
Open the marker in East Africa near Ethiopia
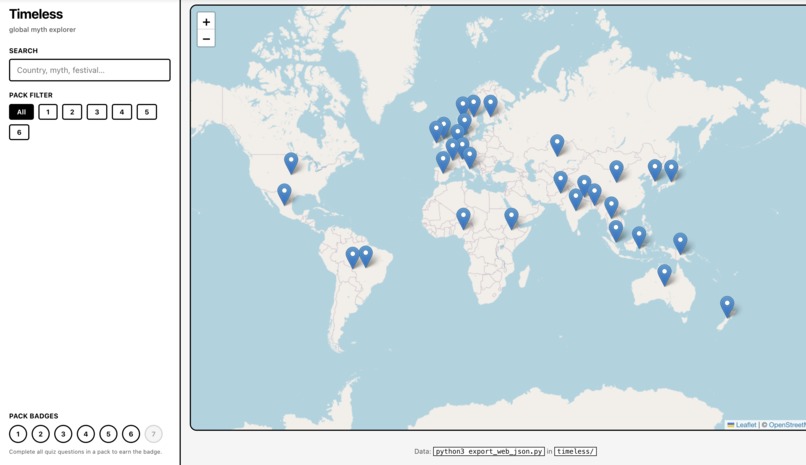(511, 218)
